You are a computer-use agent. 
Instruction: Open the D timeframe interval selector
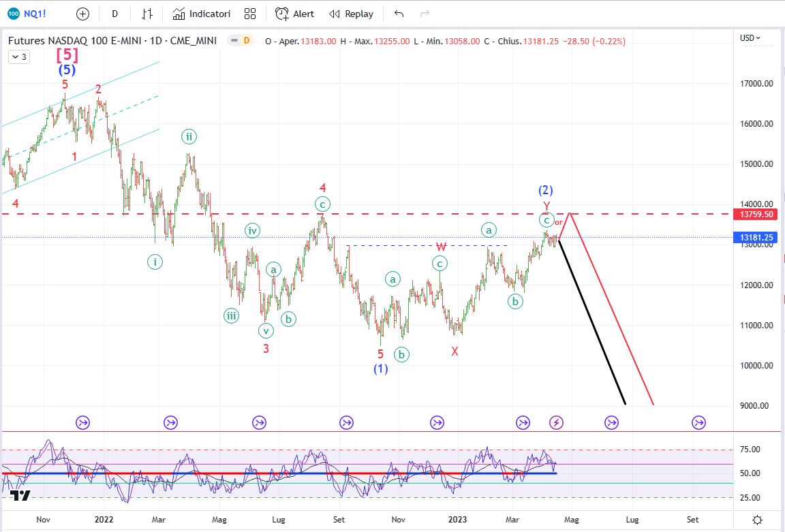[x=114, y=14]
